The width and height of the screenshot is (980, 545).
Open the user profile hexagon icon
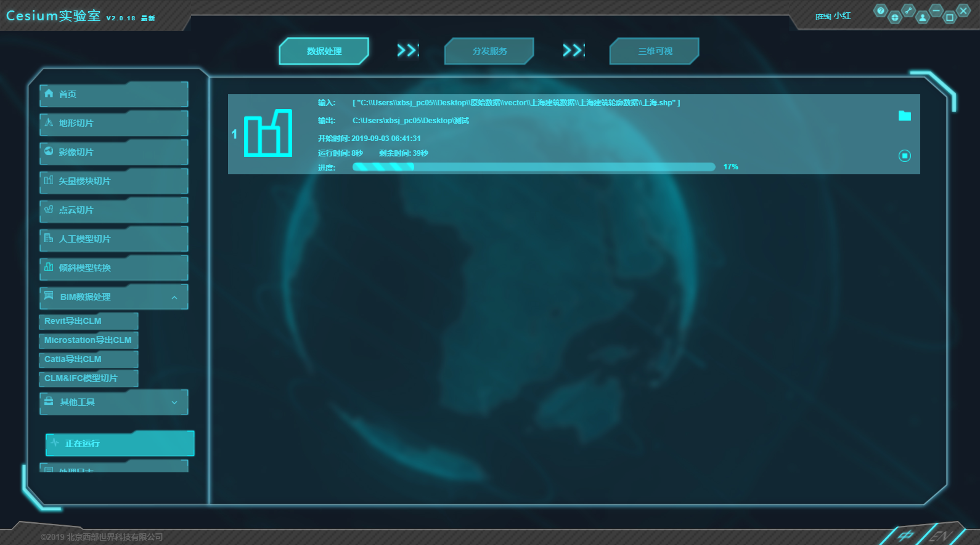click(x=922, y=17)
